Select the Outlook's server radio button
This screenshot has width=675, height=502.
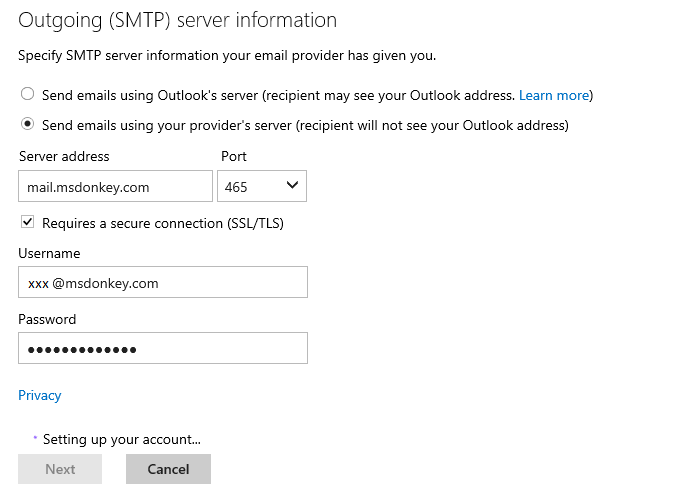[27, 95]
